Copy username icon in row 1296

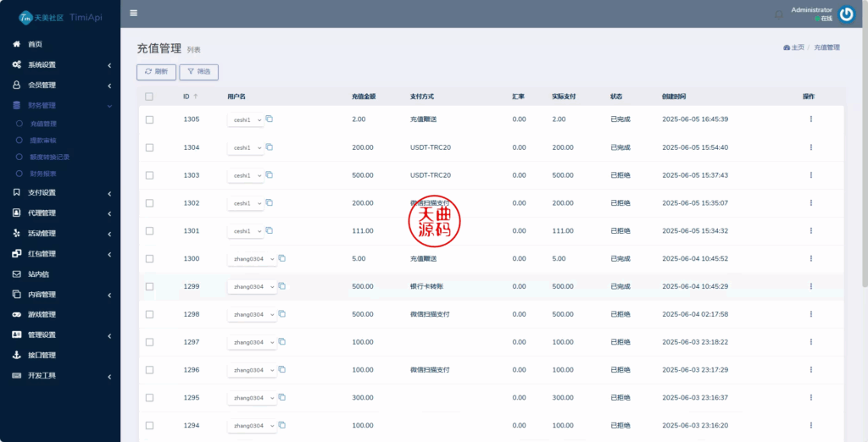[281, 369]
